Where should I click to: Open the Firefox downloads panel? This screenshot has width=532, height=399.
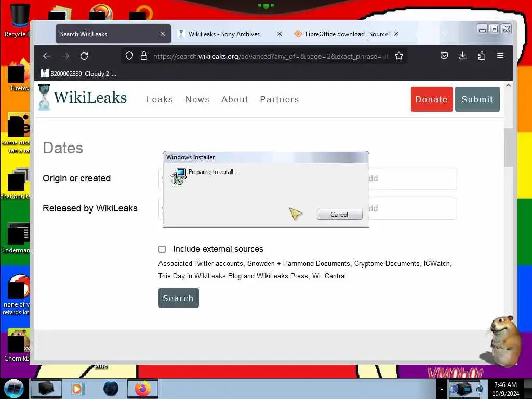click(462, 56)
